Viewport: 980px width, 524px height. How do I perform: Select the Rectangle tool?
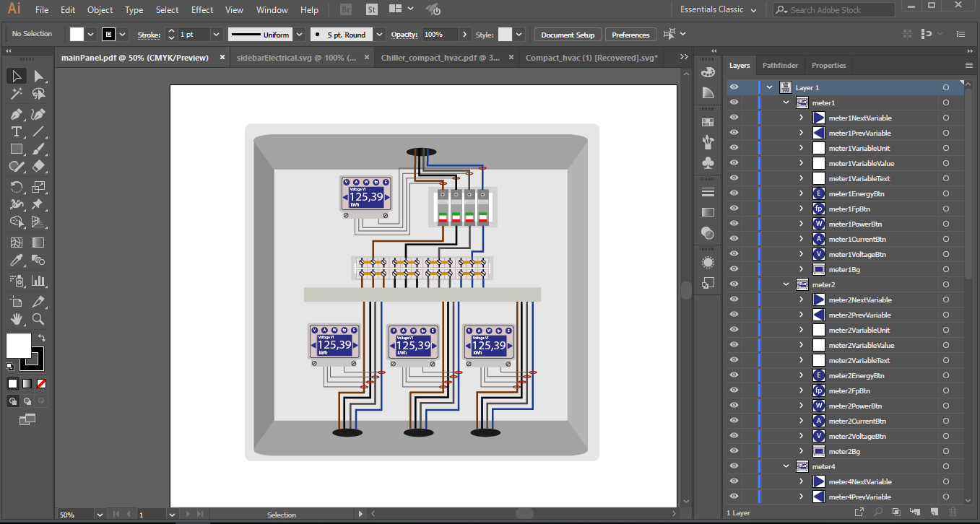(x=17, y=149)
